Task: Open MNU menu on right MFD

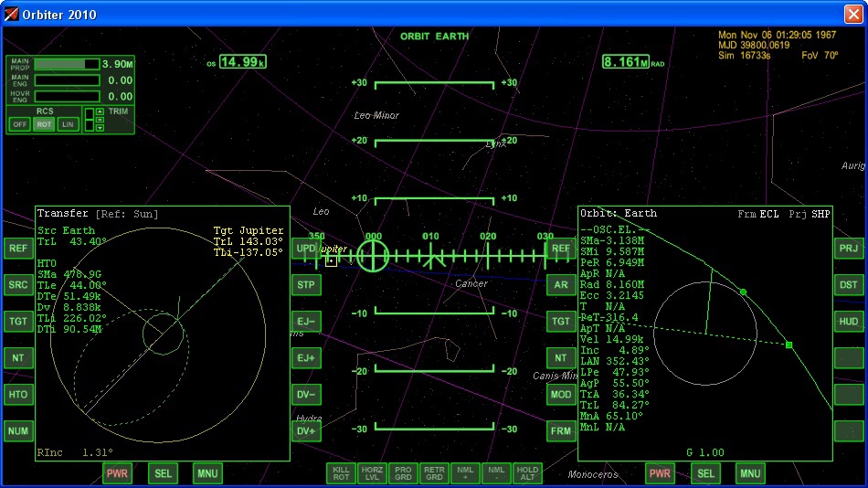Action: pos(750,473)
